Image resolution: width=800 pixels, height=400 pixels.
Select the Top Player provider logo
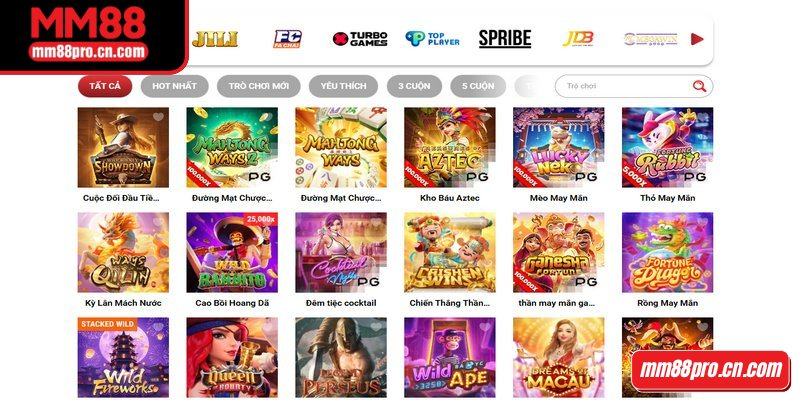(433, 39)
